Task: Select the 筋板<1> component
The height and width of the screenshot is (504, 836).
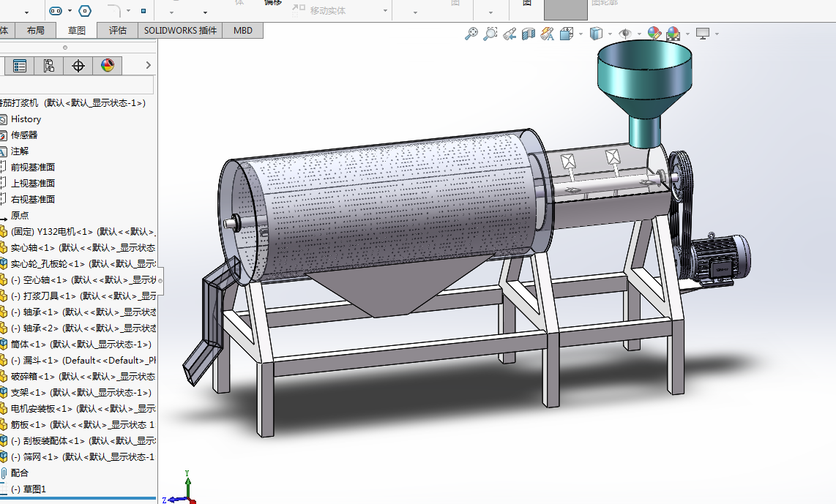Action: [x=82, y=424]
